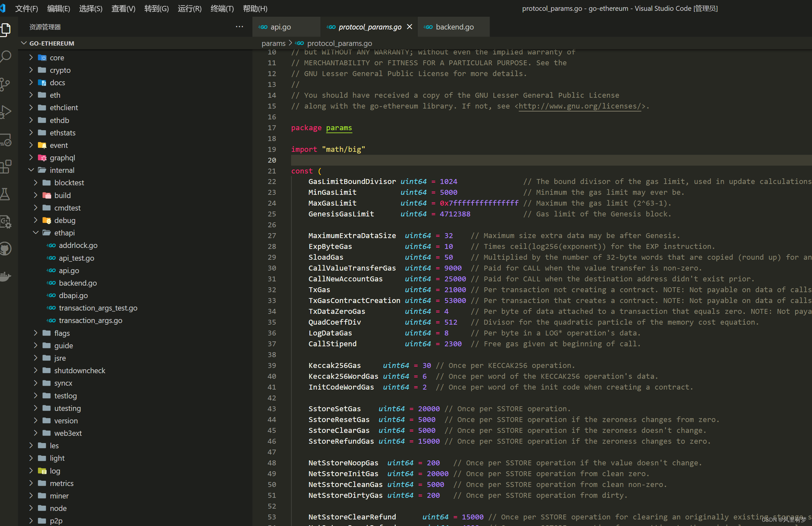Collapse the internal folder
The image size is (812, 526).
click(x=31, y=170)
